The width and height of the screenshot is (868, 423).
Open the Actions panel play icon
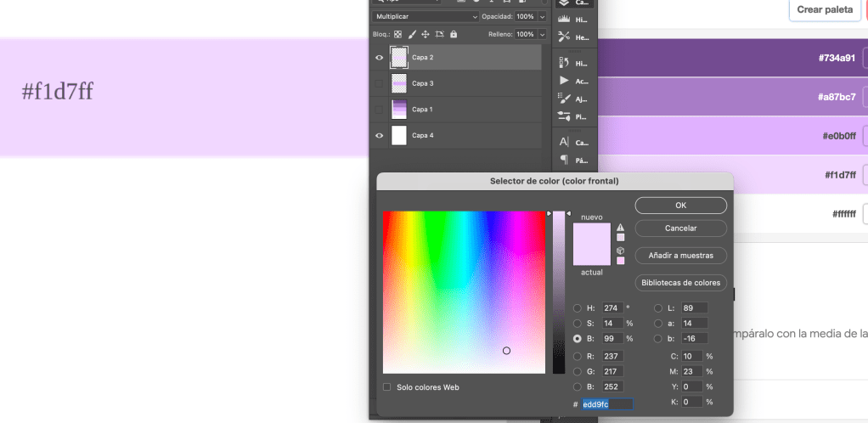pyautogui.click(x=564, y=81)
